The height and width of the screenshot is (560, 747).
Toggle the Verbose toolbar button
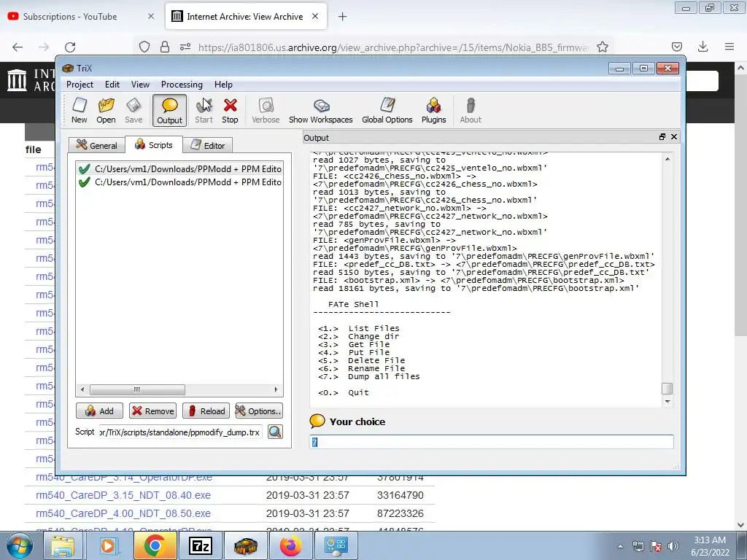click(x=266, y=111)
